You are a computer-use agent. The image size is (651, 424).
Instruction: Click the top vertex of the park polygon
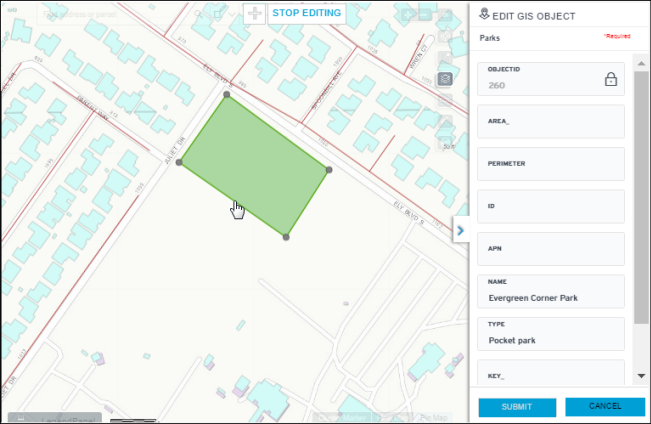point(227,97)
